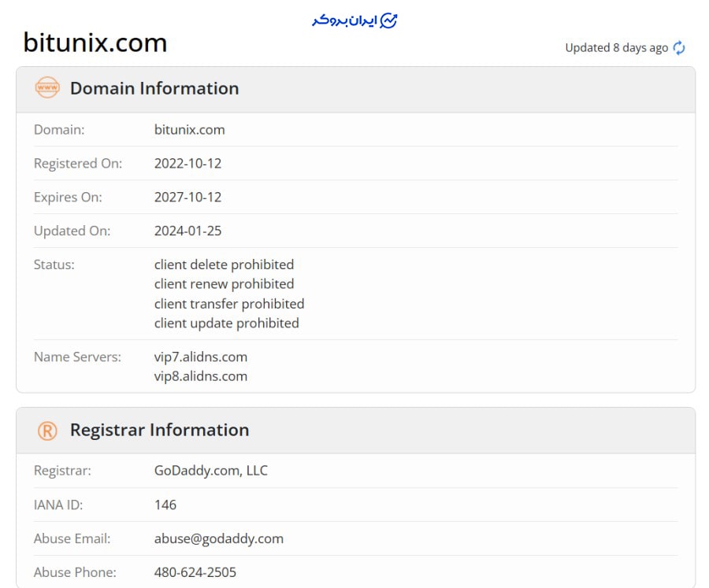Click the Abuse Phone: label
Screen dimensions: 709x588
(x=75, y=572)
